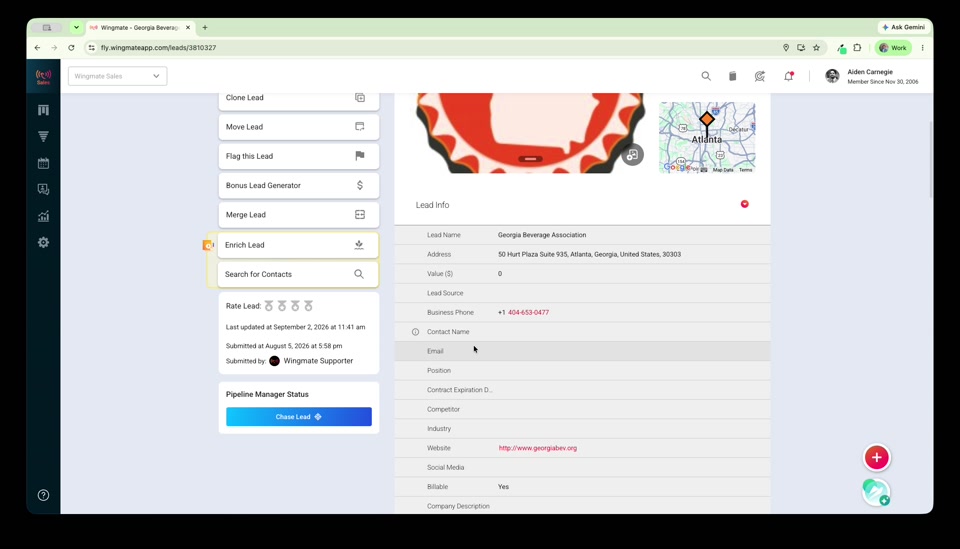Rate lead with the fourth medal
The height and width of the screenshot is (549, 960).
pyautogui.click(x=309, y=306)
